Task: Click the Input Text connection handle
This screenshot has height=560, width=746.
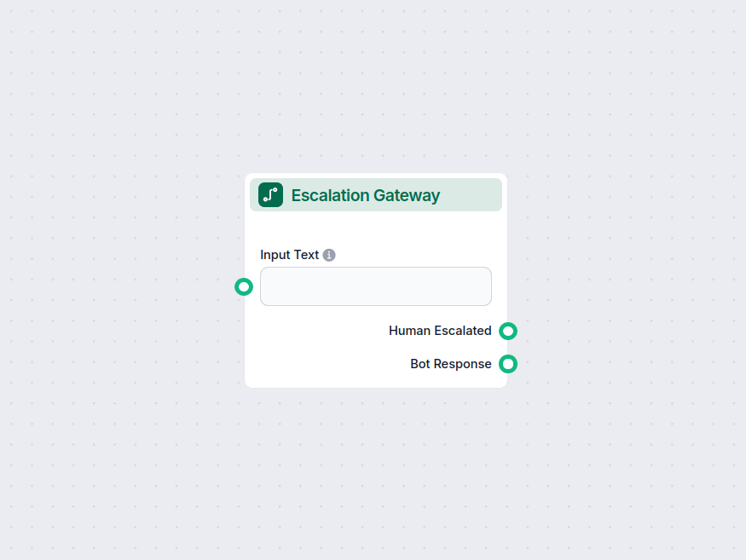Action: (244, 286)
